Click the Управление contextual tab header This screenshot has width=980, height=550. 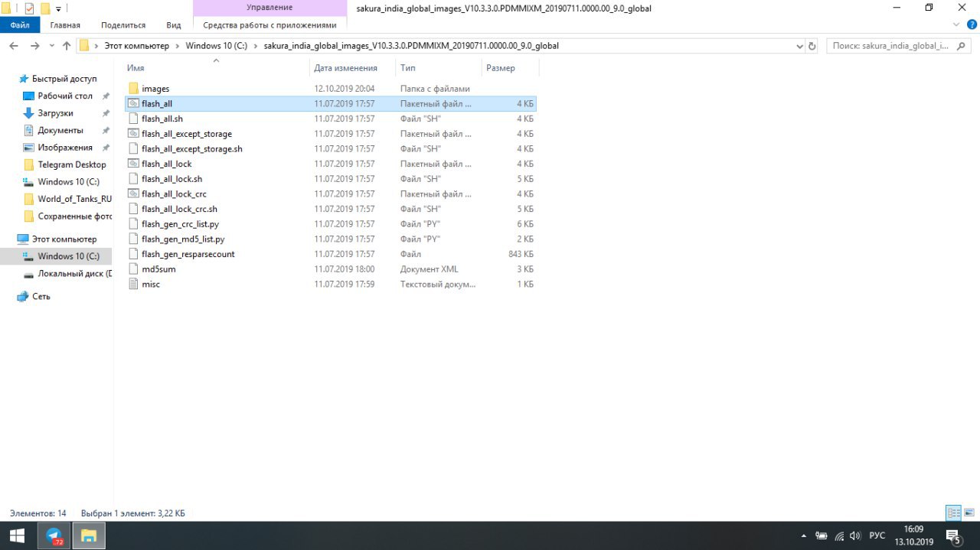point(269,8)
